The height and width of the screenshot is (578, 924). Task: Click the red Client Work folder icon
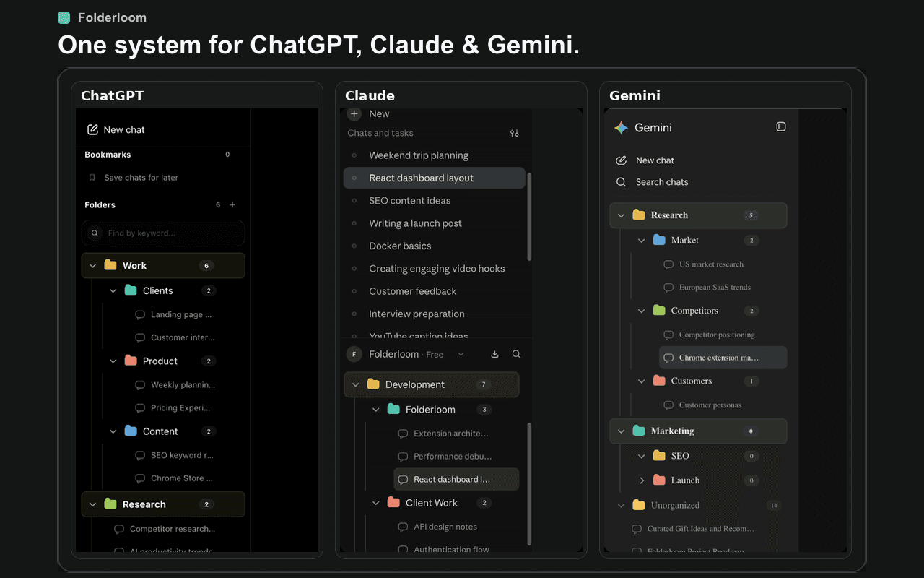tap(393, 503)
